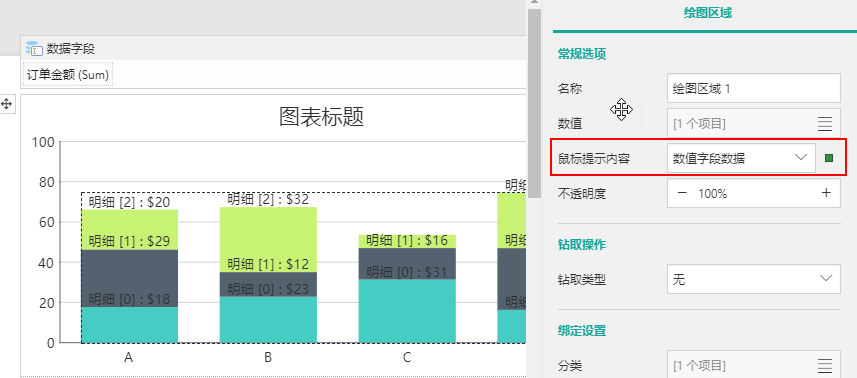Image resolution: width=857 pixels, height=378 pixels.
Task: Click the 数据字段 heading
Action: click(71, 49)
